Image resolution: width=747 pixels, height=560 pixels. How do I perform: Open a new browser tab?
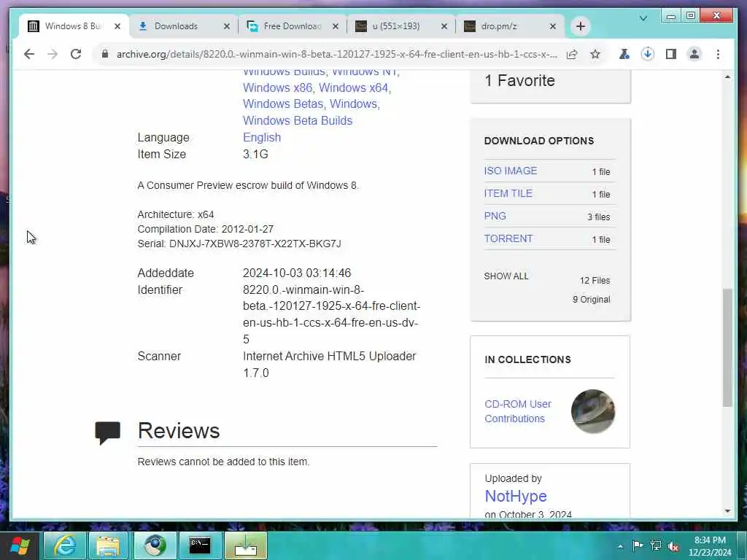[580, 26]
